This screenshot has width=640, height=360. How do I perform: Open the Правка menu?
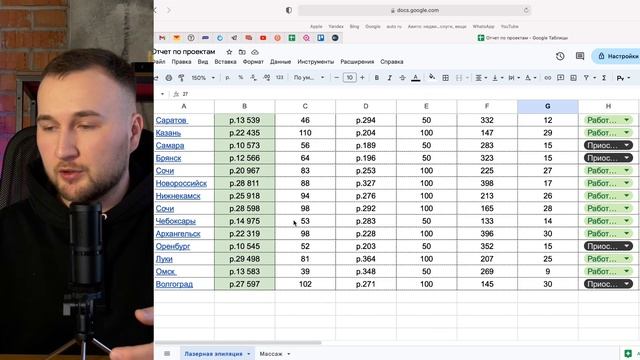[x=181, y=62]
